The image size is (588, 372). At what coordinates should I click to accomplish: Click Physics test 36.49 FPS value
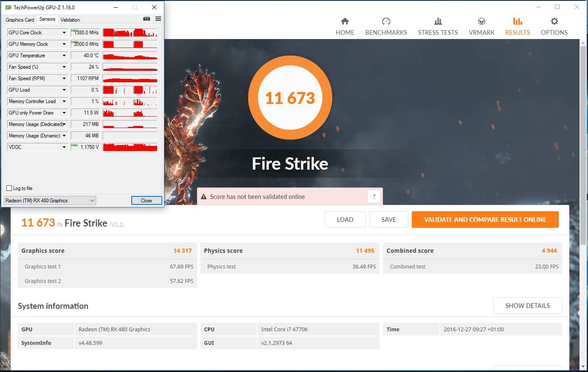[364, 267]
